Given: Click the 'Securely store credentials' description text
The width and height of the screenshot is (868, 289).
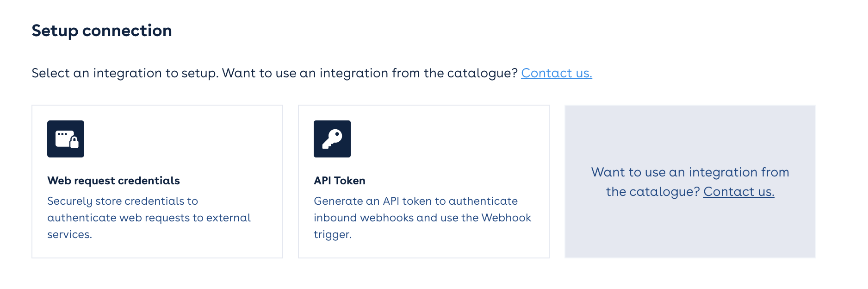Looking at the screenshot, I should coord(123,201).
